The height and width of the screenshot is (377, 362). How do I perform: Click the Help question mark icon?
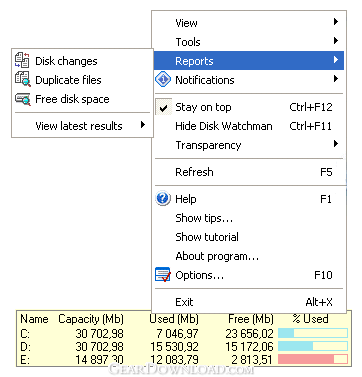[x=163, y=199]
